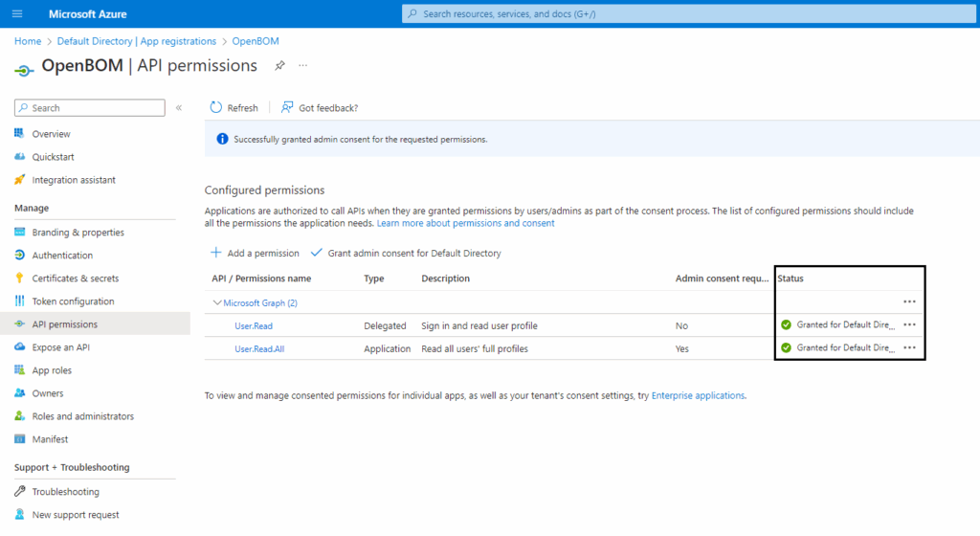Open the Microsoft Graph (2) link
980x536 pixels.
(x=260, y=302)
